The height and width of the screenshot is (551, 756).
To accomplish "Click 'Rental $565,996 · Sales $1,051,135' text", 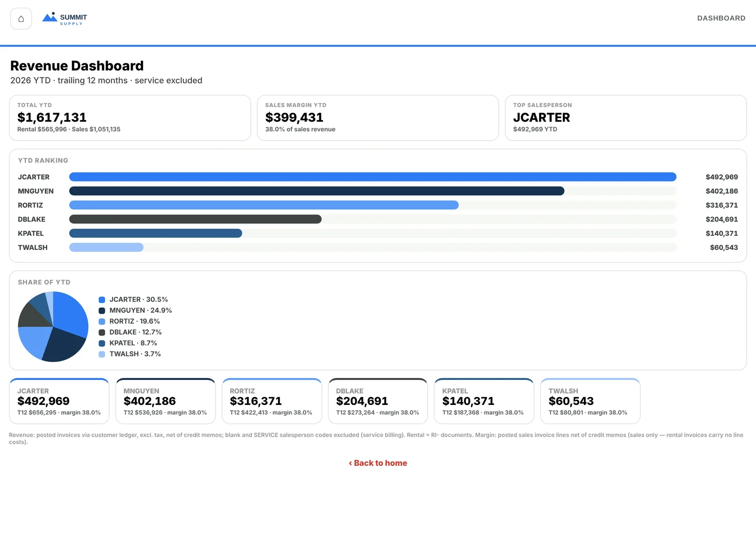I will (69, 129).
